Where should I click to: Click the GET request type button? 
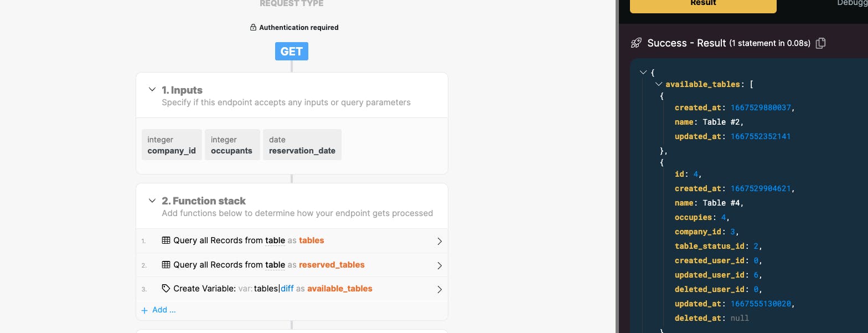point(292,52)
